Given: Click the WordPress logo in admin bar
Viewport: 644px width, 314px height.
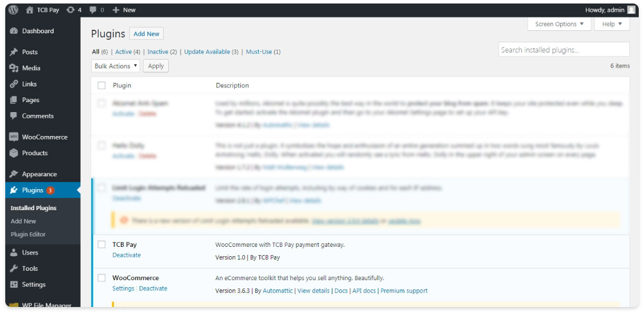Looking at the screenshot, I should pos(13,10).
